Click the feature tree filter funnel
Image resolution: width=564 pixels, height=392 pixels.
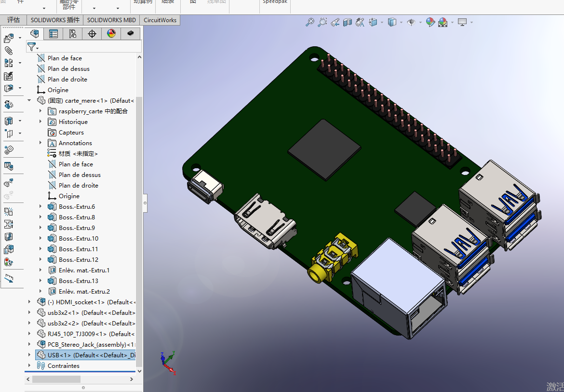point(32,47)
